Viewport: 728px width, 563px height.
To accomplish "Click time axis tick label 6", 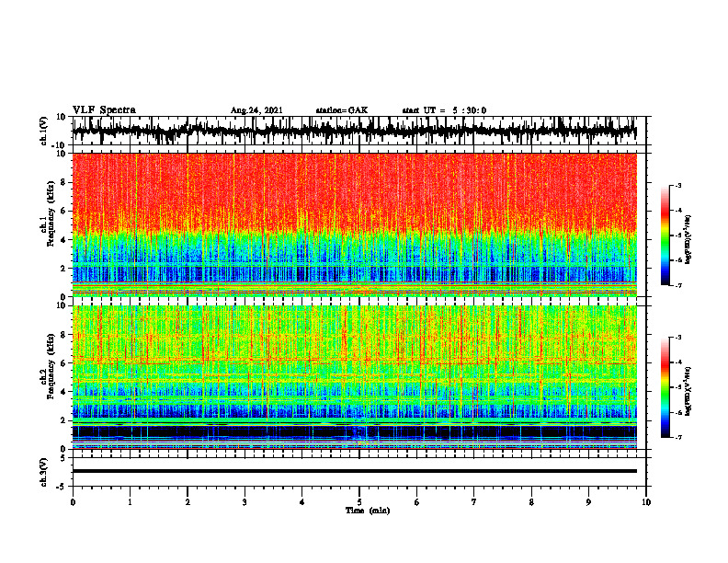I will [417, 502].
